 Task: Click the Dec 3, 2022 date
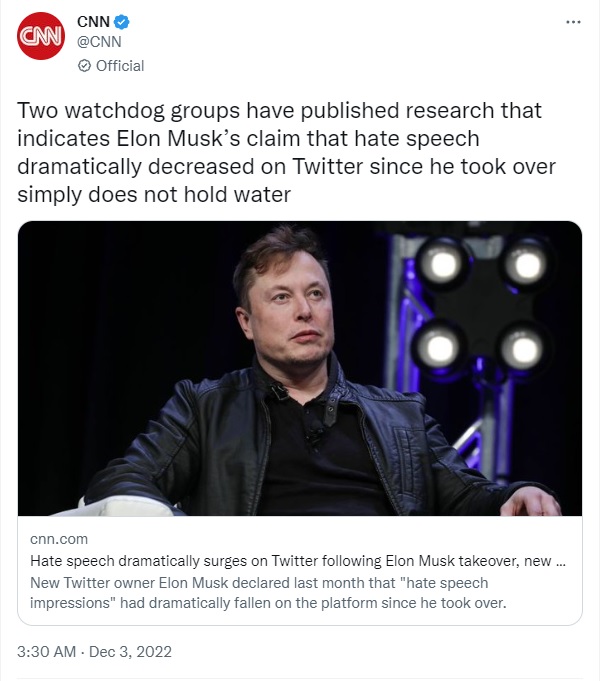click(x=130, y=651)
